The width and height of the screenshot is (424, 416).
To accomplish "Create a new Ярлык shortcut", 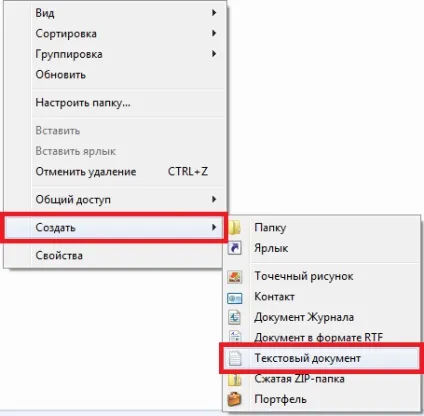I will [x=322, y=248].
